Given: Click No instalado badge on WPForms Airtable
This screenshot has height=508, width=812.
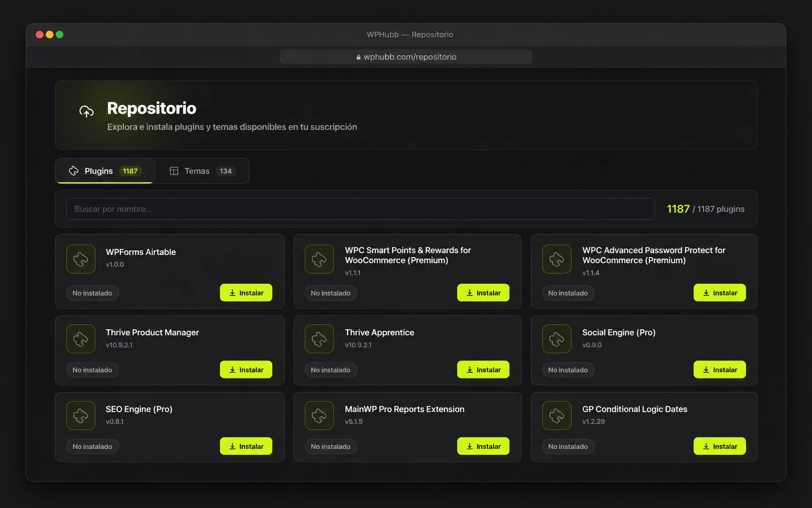Looking at the screenshot, I should [92, 293].
